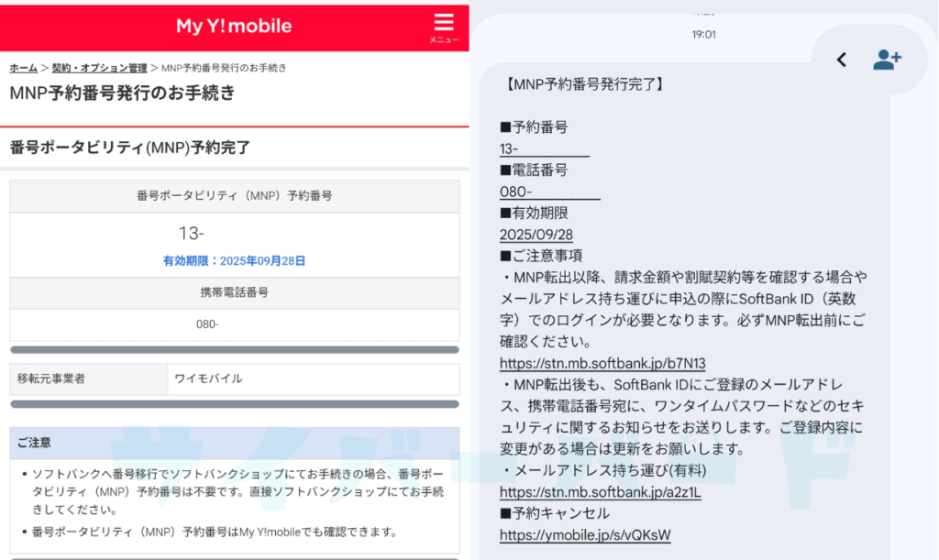
Task: Click the 080- phone number cell on web page
Action: pos(234,324)
